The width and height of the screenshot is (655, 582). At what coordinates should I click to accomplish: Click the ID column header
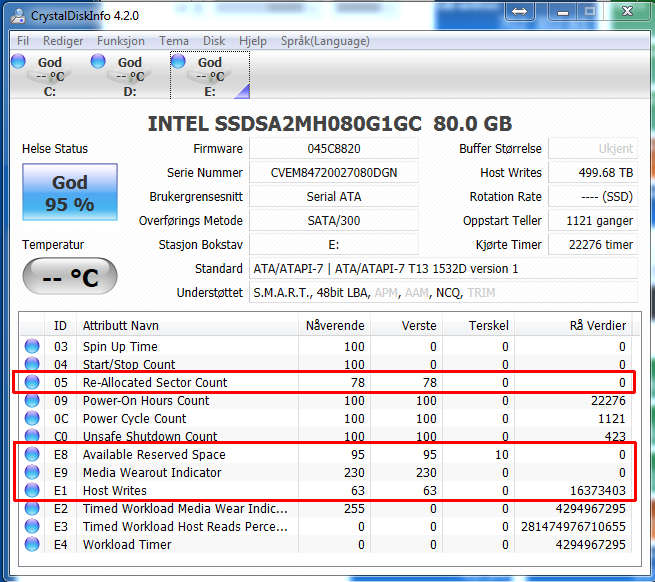[x=60, y=325]
